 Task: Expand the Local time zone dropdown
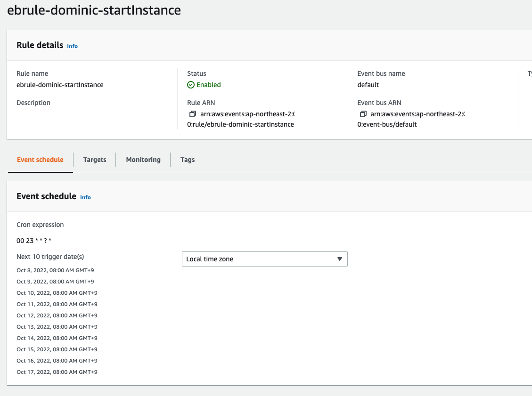point(264,259)
